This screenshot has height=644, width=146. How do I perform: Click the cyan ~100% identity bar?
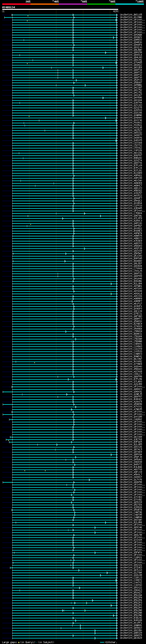[x=130, y=4]
